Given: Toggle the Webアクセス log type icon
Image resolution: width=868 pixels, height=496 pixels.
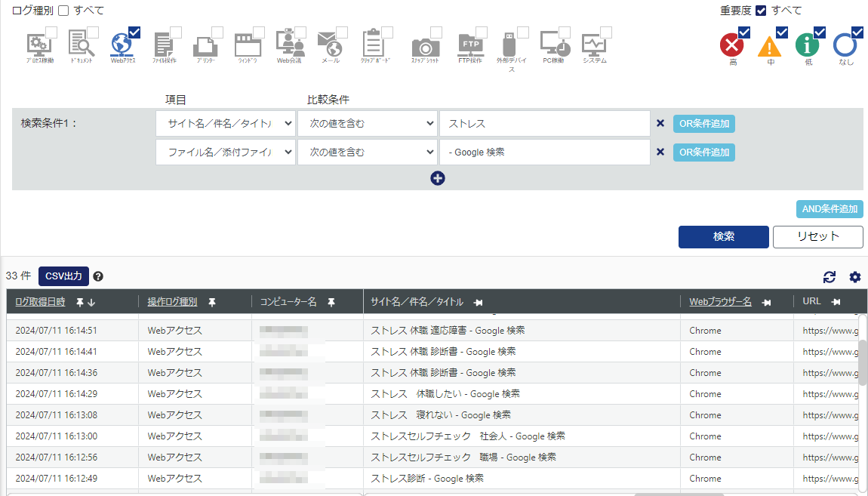Looking at the screenshot, I should coord(122,45).
